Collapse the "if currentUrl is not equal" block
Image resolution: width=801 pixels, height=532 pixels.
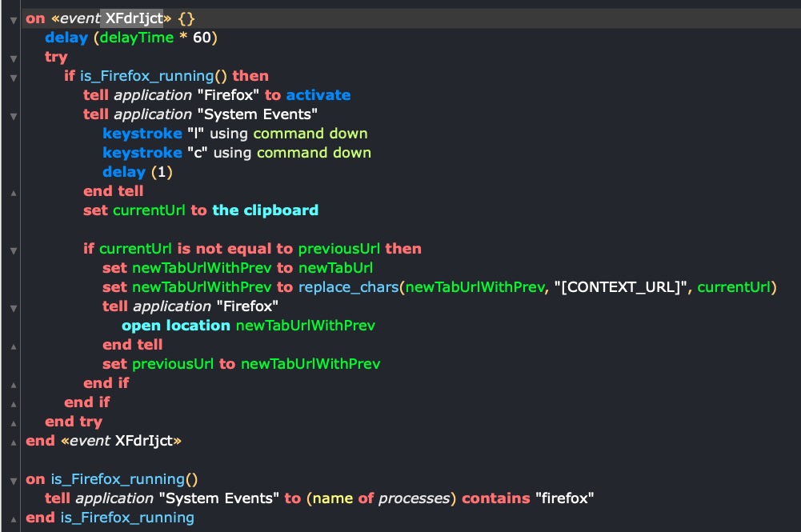(14, 249)
